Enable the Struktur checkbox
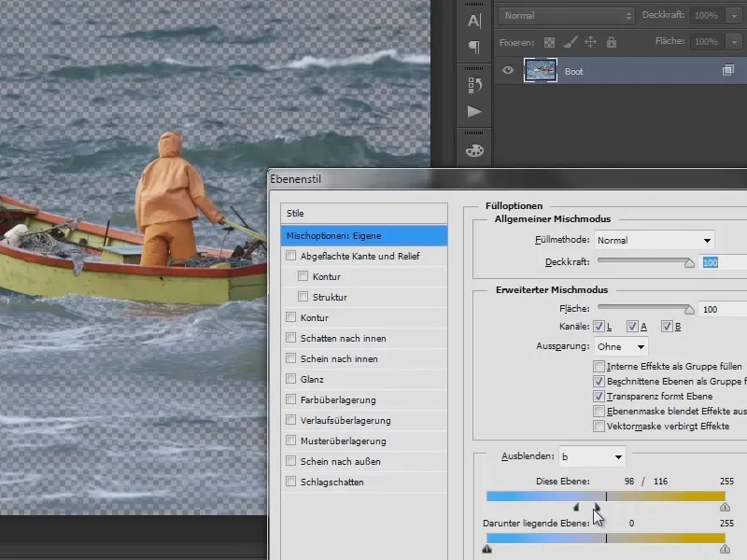The height and width of the screenshot is (560, 747). pyautogui.click(x=303, y=297)
